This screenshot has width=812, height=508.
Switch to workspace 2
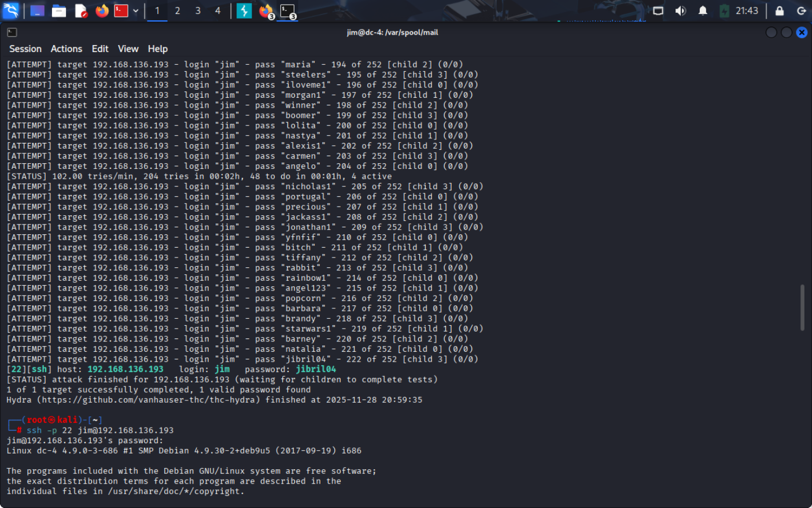(178, 10)
